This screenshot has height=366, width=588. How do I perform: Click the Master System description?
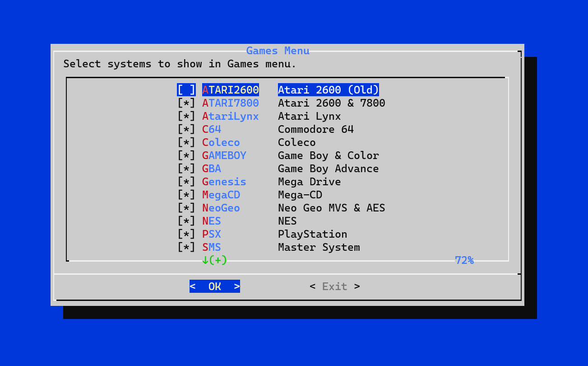point(319,247)
